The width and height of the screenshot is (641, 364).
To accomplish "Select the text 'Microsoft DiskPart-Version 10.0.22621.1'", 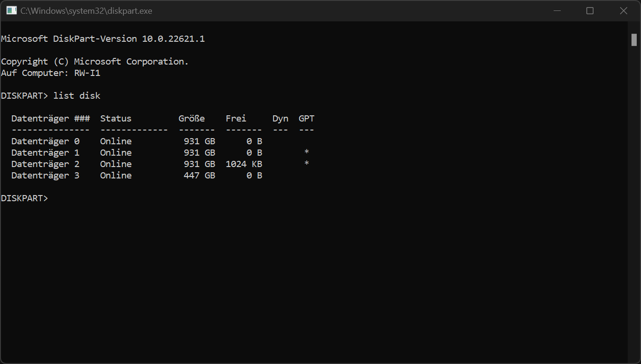I will tap(103, 39).
